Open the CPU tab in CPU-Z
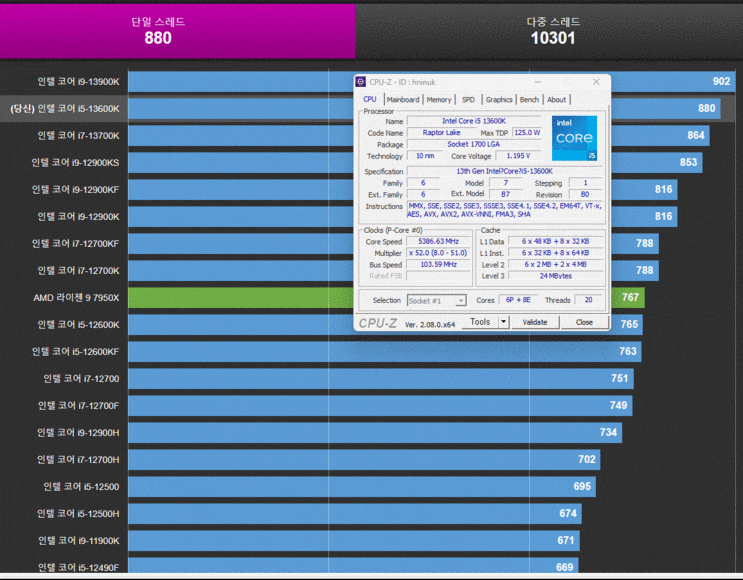Image resolution: width=743 pixels, height=580 pixels. [x=370, y=100]
